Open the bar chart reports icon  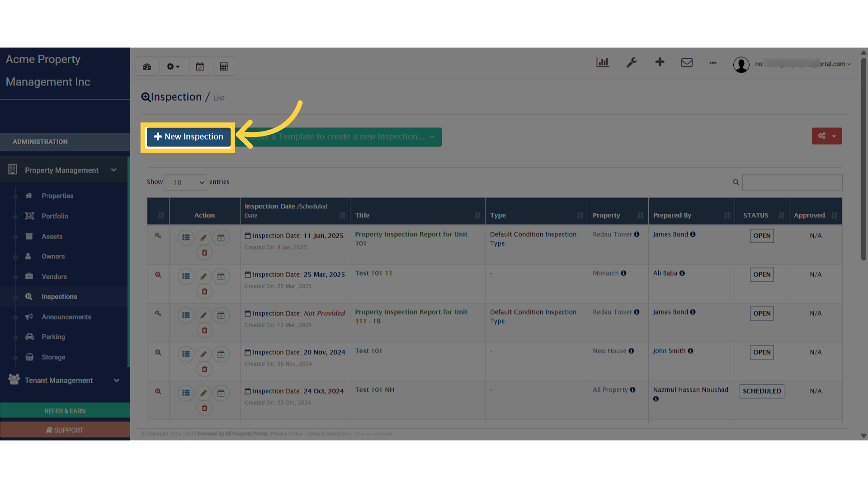(x=603, y=62)
